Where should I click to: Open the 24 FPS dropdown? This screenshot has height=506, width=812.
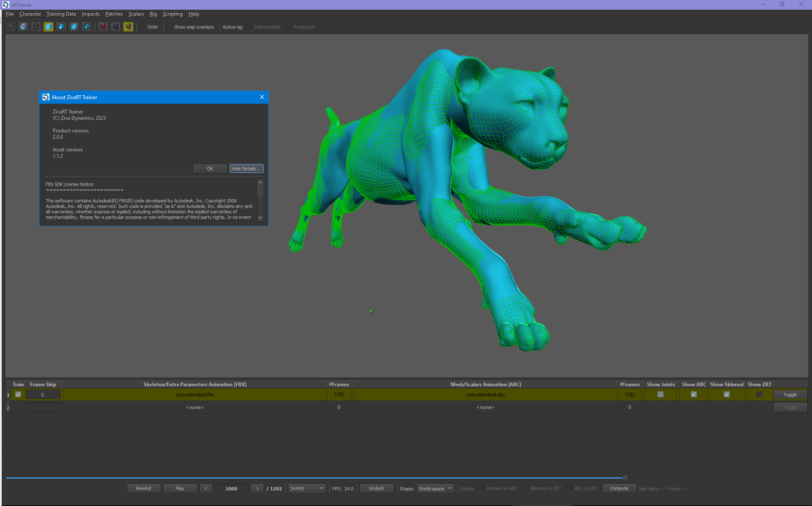click(307, 488)
